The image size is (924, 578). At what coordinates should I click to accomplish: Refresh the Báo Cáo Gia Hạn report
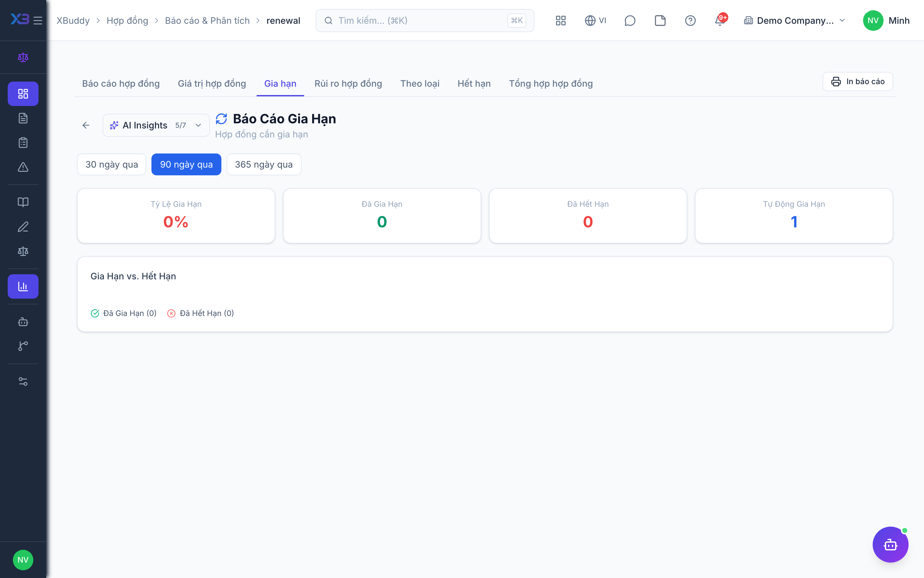point(221,119)
